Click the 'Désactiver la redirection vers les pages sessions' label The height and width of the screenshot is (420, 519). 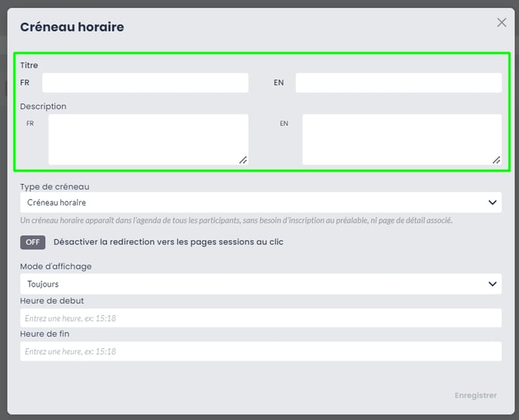[168, 242]
